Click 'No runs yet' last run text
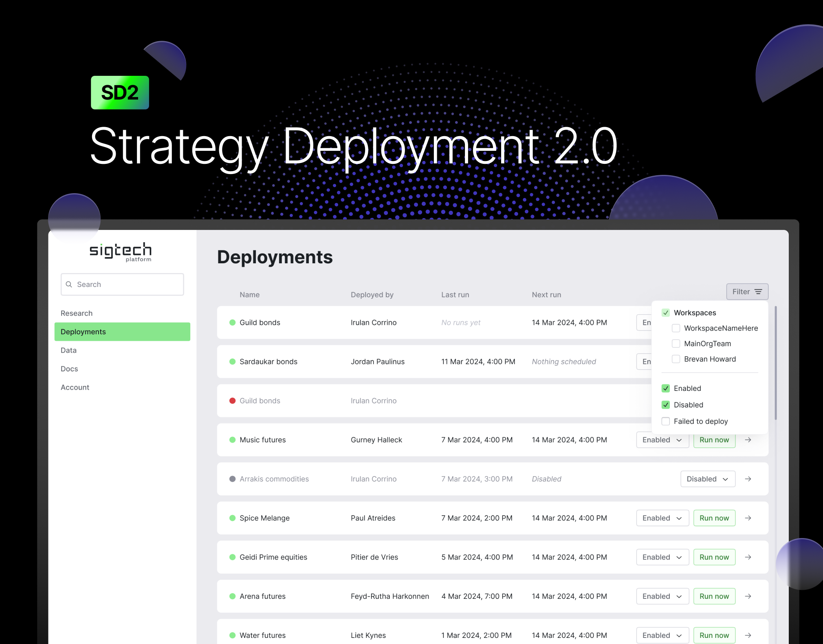The height and width of the screenshot is (644, 823). (x=461, y=322)
